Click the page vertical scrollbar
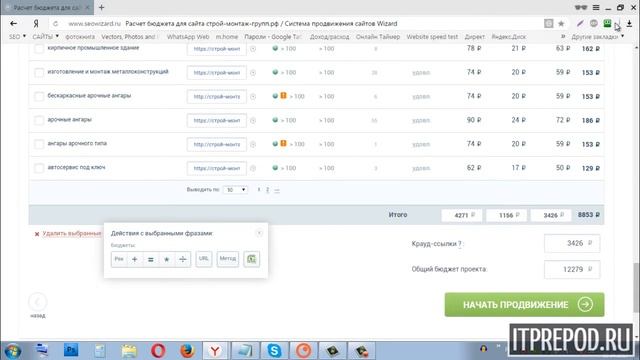The height and width of the screenshot is (360, 640). (x=636, y=288)
